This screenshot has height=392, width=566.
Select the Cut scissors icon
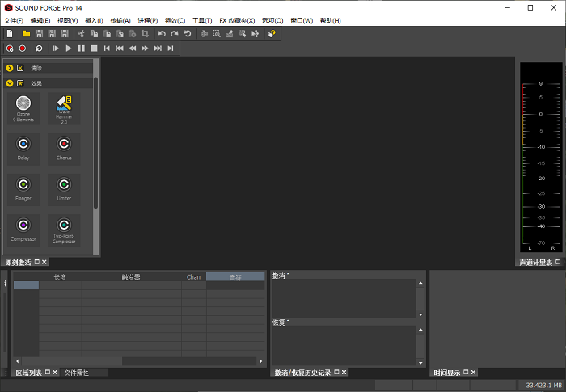click(x=81, y=34)
